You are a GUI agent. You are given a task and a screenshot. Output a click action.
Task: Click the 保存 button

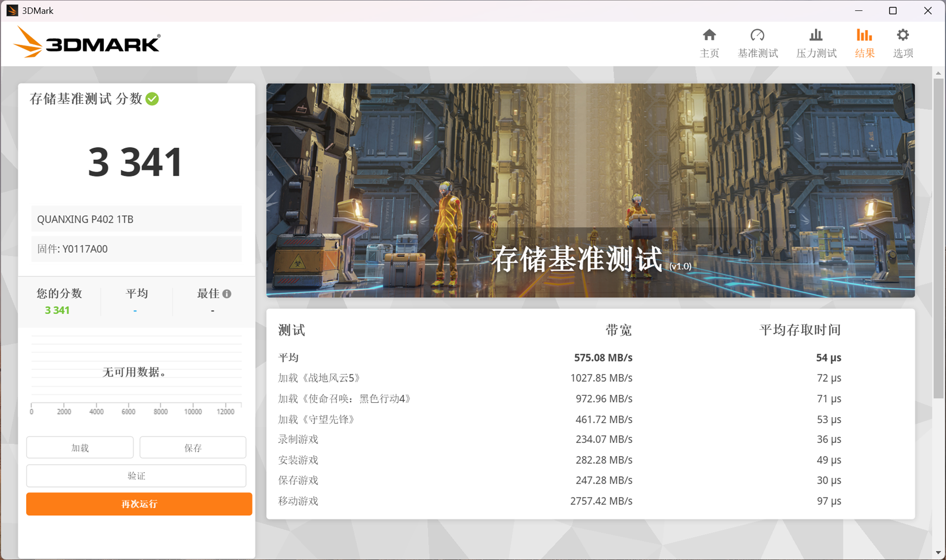193,447
